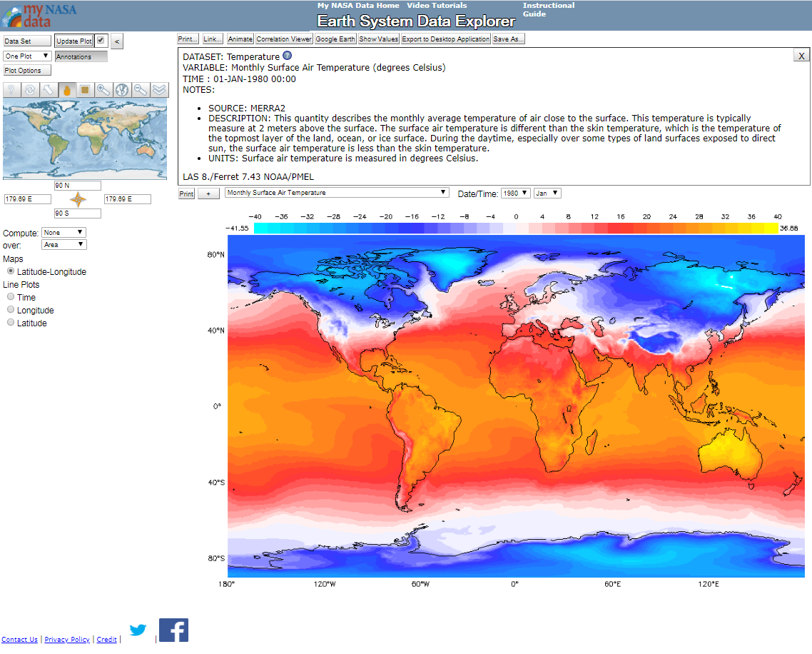Change the month in the Jan dropdown

click(547, 193)
